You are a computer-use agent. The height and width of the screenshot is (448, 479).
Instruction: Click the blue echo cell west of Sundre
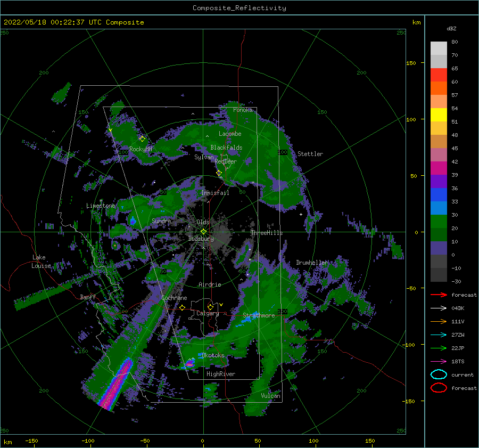pos(133,221)
